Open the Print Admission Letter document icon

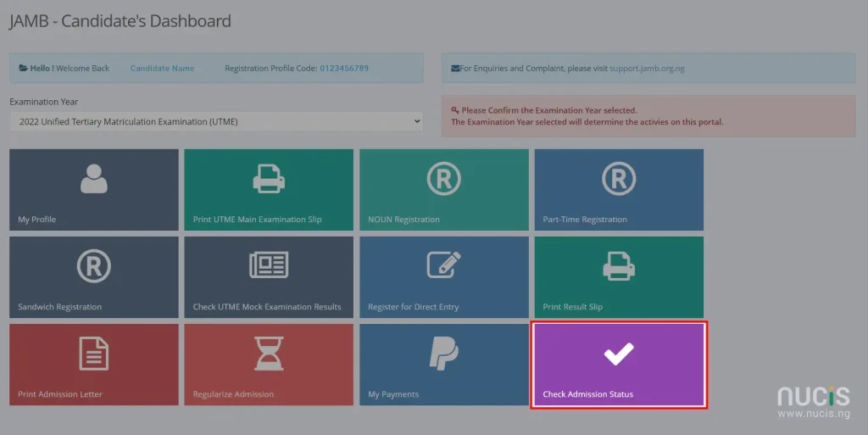(x=93, y=354)
